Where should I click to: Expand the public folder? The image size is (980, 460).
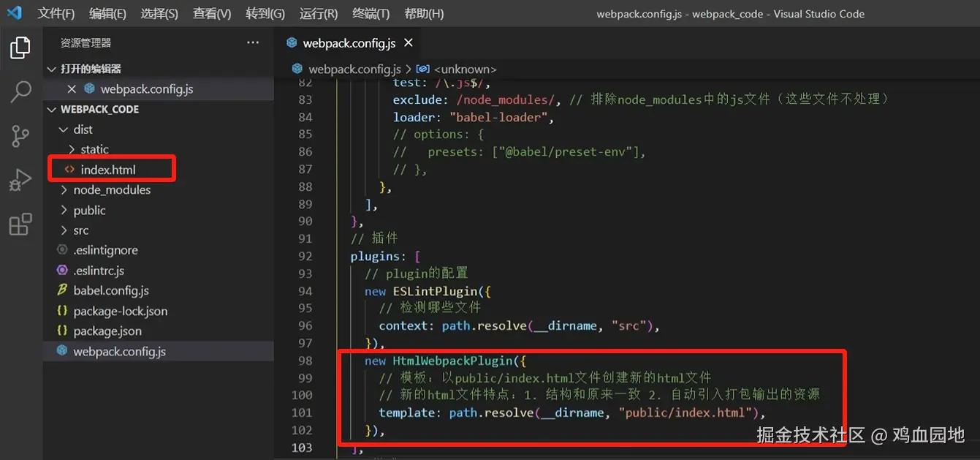[x=64, y=211]
